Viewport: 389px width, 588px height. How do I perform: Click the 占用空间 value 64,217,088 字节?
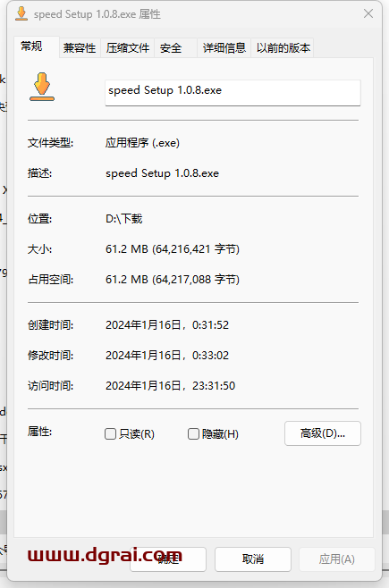coord(196,280)
